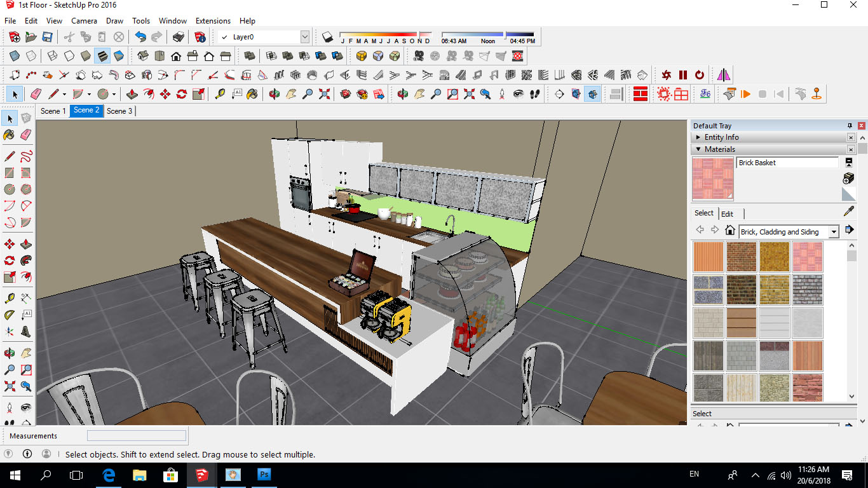Toggle X-Ray face style
The image size is (868, 488).
(x=15, y=56)
